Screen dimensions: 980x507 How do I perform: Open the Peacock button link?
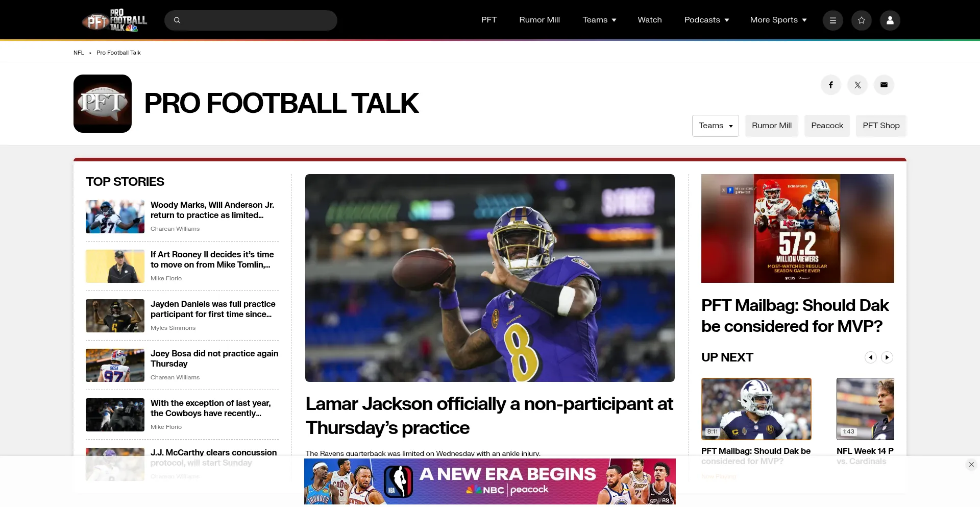pos(826,126)
